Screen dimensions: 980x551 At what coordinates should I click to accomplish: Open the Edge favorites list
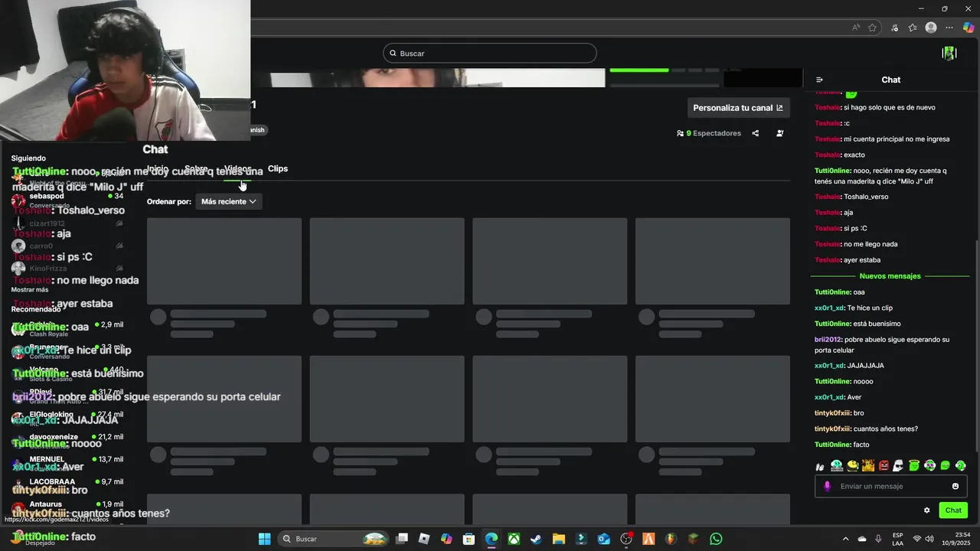[913, 28]
